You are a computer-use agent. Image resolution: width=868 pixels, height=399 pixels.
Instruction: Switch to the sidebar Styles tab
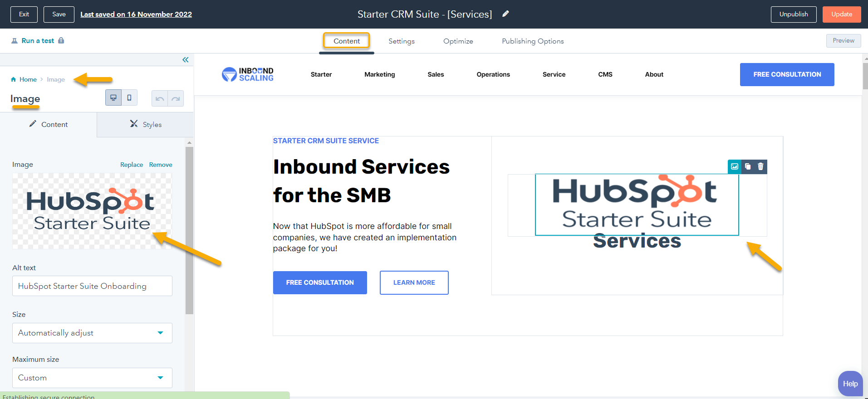point(146,124)
